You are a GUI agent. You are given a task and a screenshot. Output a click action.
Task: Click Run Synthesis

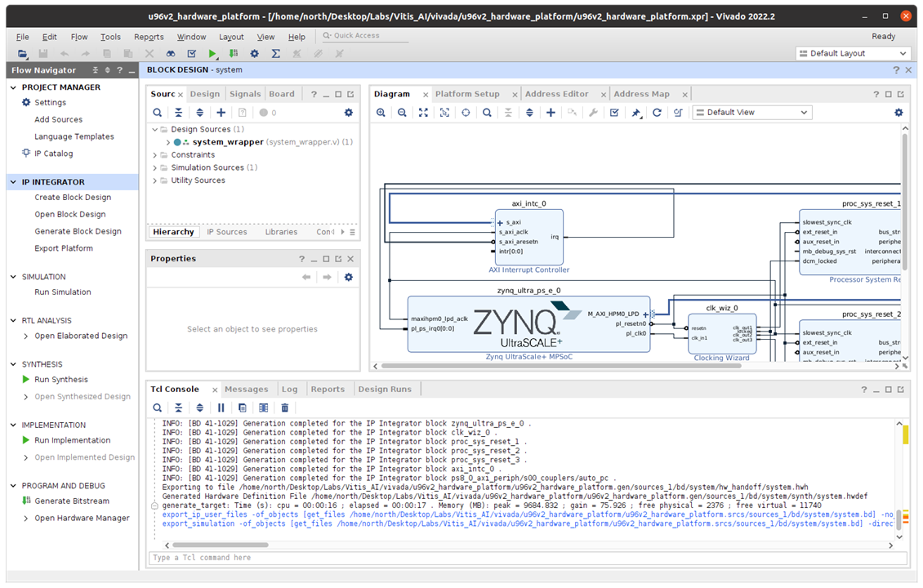61,380
